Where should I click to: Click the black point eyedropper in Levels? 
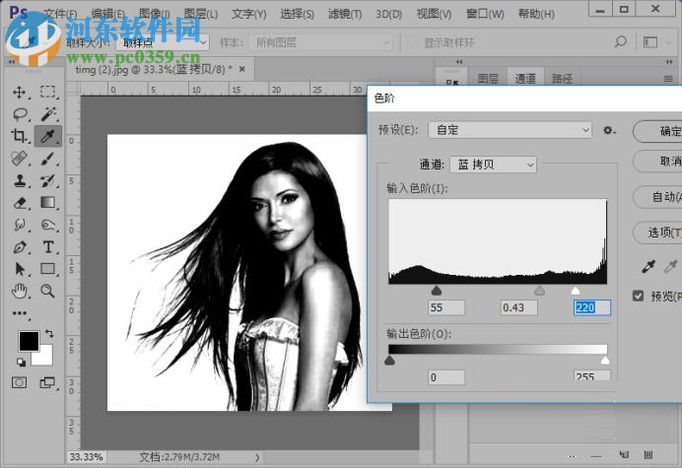648,266
